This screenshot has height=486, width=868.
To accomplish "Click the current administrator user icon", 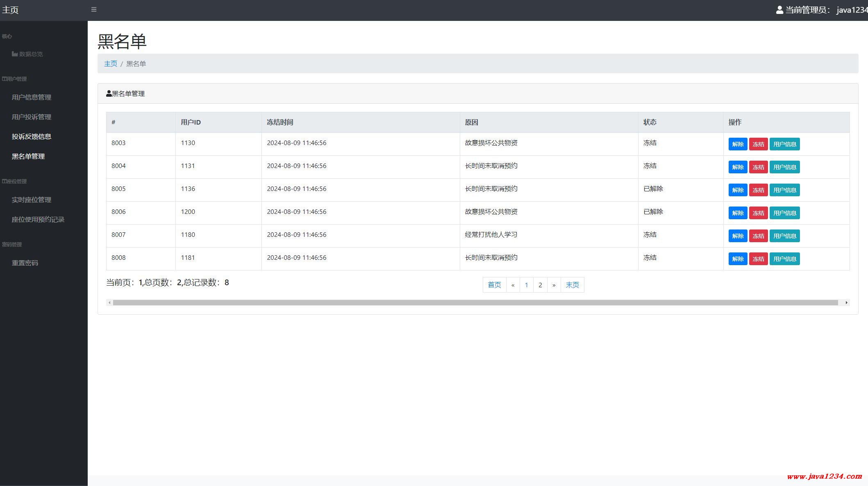I will 779,10.
